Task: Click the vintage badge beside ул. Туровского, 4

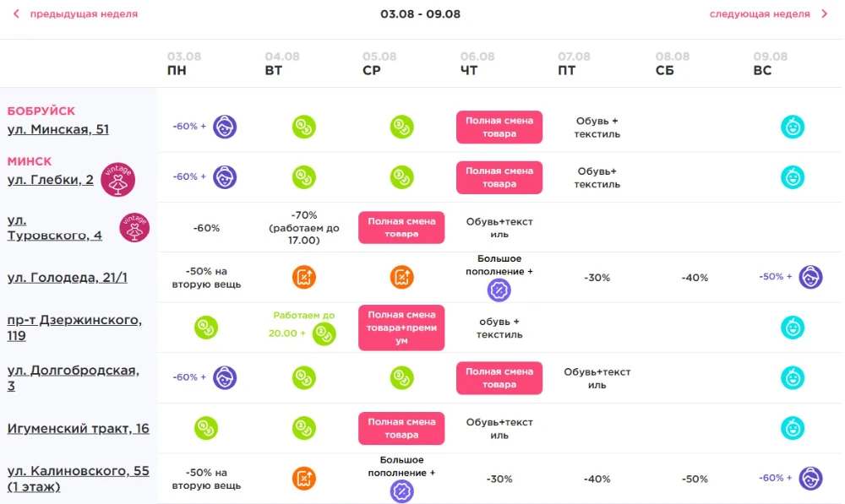Action: (134, 227)
